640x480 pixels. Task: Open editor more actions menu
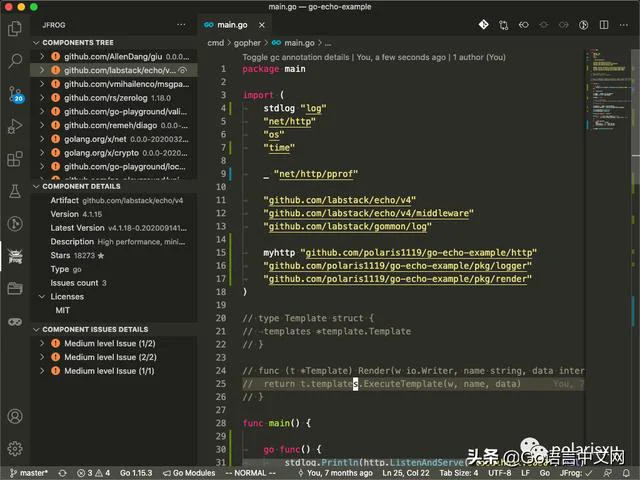tap(624, 25)
